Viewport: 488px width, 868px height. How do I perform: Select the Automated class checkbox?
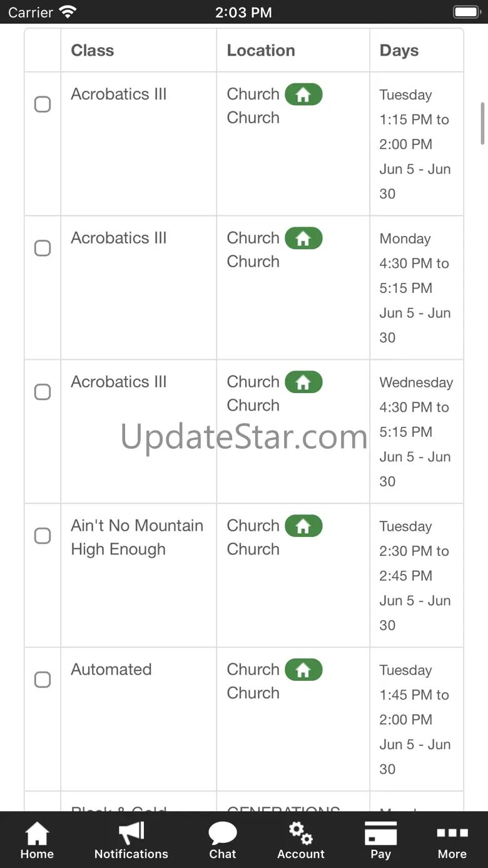(43, 680)
